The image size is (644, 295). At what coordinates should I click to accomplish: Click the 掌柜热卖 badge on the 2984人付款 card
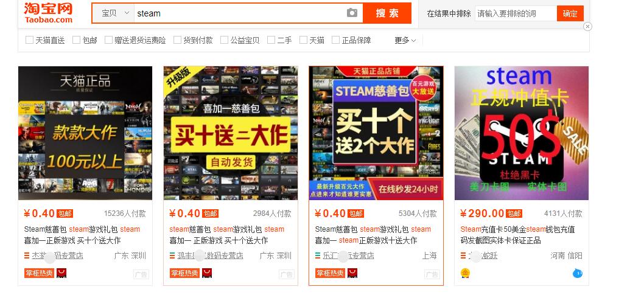click(184, 273)
